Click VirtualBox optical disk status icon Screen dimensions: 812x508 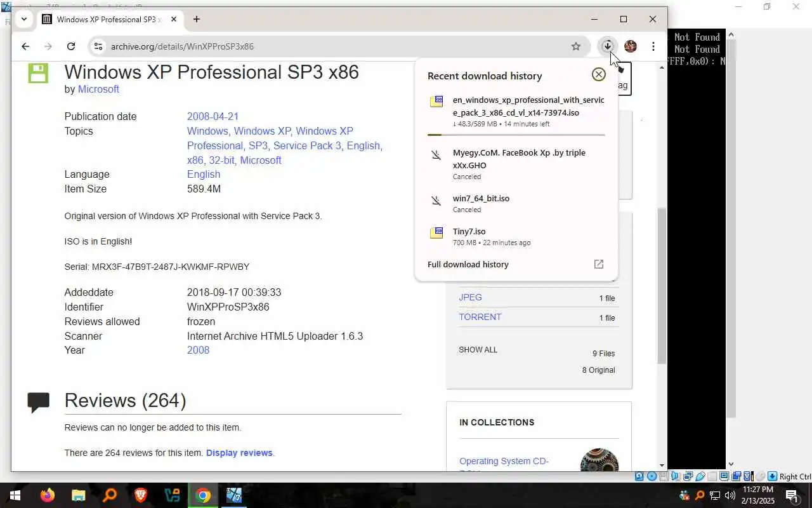652,476
